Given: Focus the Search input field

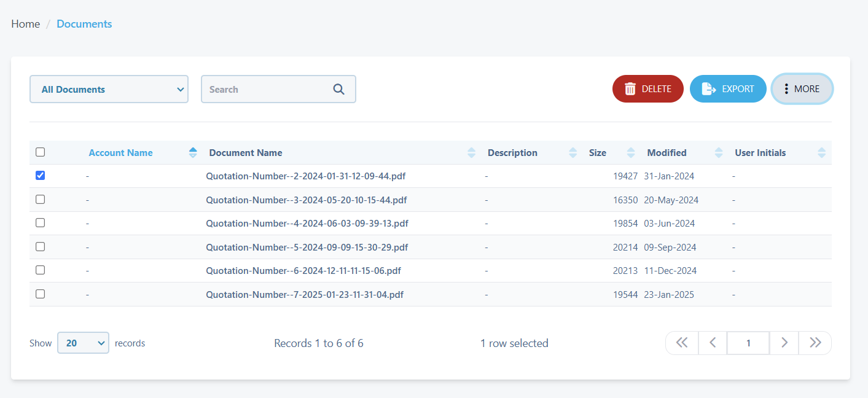Looking at the screenshot, I should [267, 89].
